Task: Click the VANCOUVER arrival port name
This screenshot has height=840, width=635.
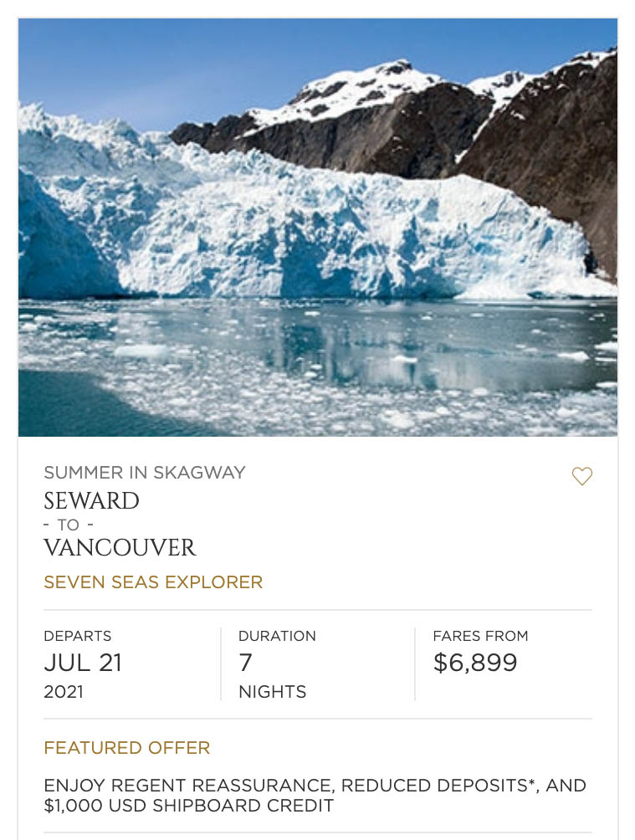Action: (120, 549)
